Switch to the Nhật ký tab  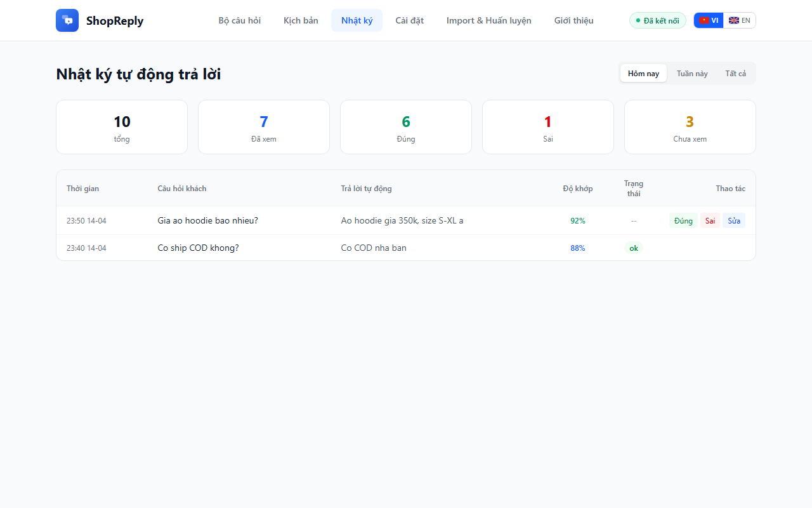pos(357,20)
